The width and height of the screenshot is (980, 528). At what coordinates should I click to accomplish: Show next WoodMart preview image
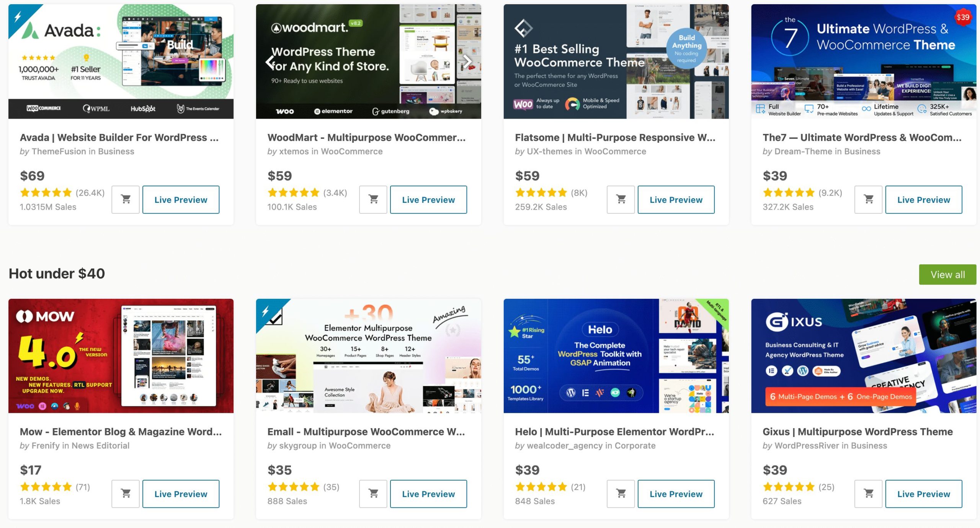tap(467, 61)
